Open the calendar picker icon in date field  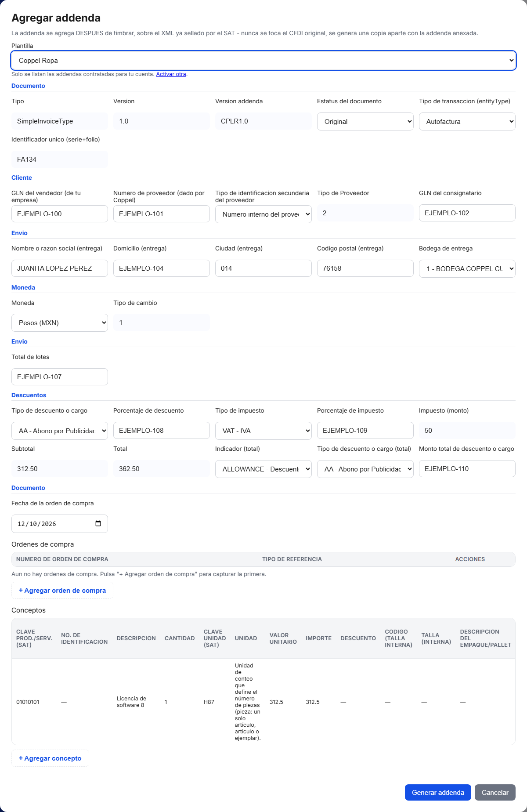98,524
